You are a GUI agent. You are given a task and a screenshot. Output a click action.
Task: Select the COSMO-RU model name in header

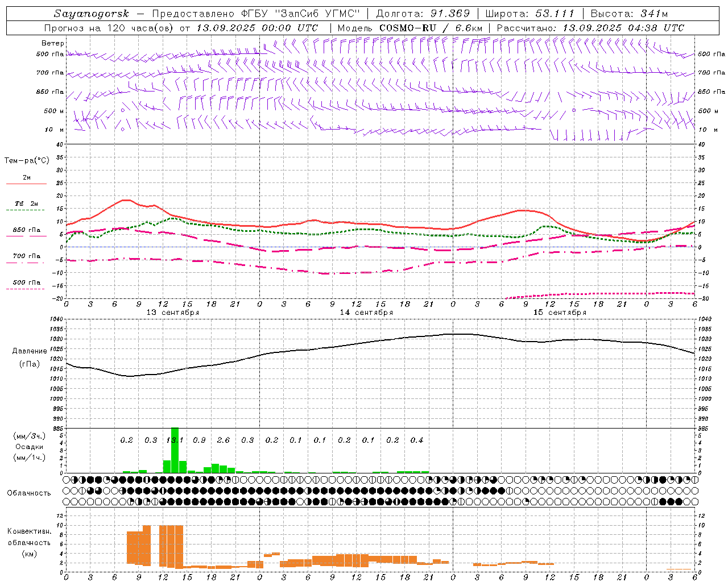[407, 28]
